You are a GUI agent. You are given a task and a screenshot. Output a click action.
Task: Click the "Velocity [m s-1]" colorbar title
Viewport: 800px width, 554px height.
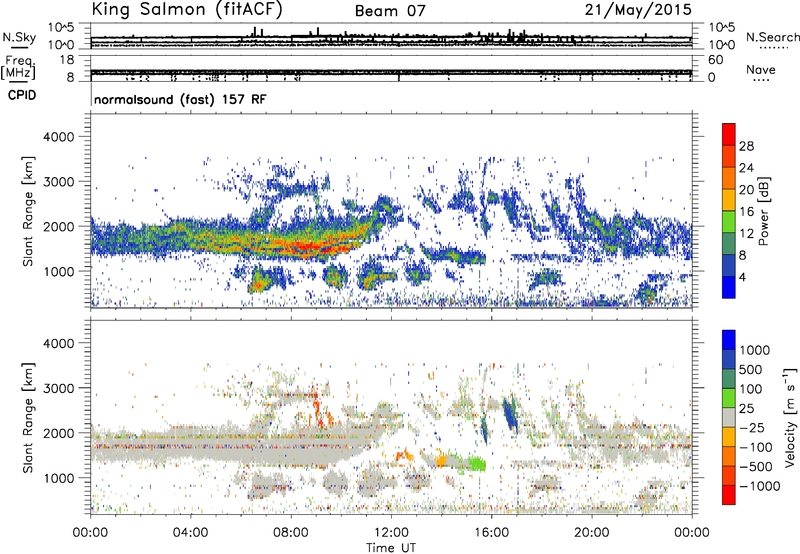point(790,417)
